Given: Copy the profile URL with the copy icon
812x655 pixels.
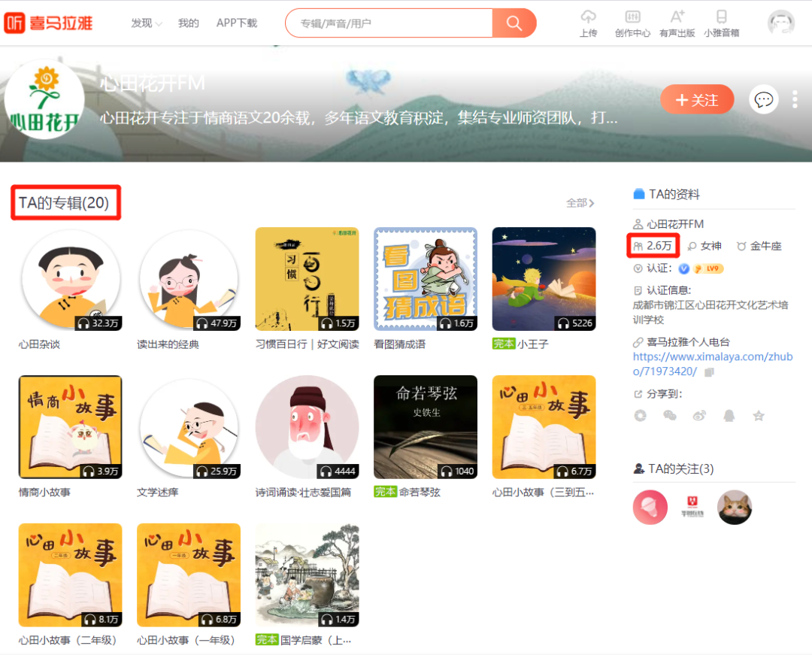Looking at the screenshot, I should click(709, 372).
